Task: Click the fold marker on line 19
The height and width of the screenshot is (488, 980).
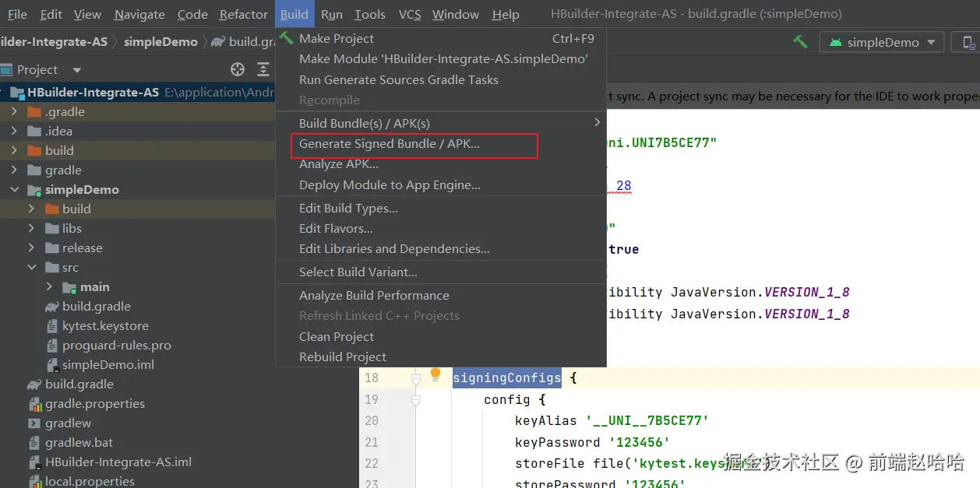Action: 415,400
